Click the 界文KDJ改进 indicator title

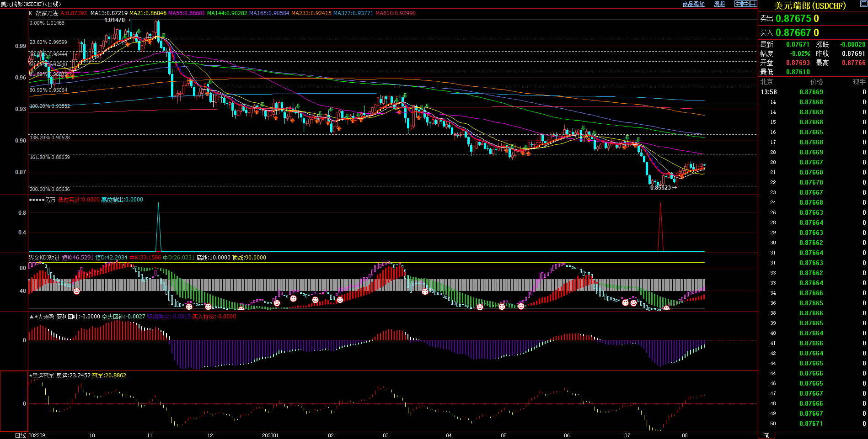coord(44,258)
